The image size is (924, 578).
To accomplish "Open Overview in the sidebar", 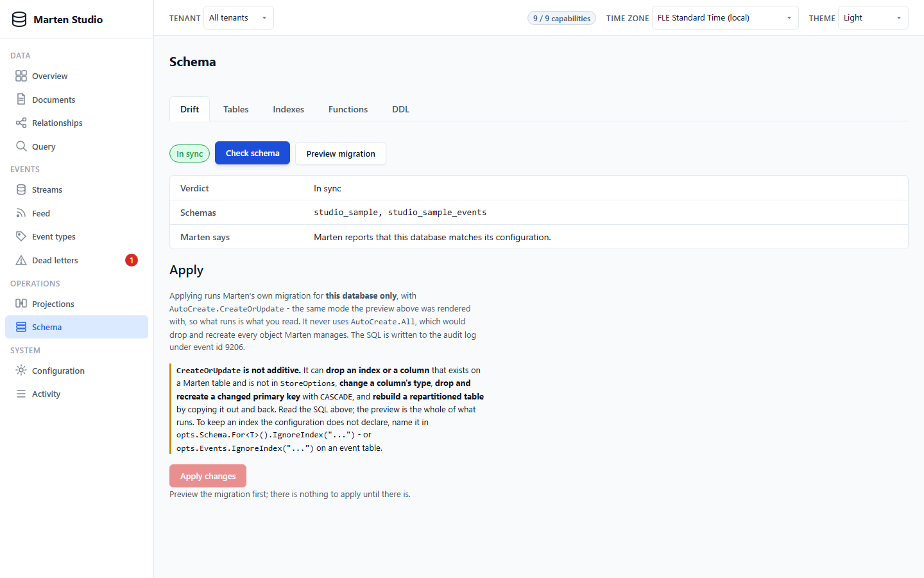I will coord(77,76).
